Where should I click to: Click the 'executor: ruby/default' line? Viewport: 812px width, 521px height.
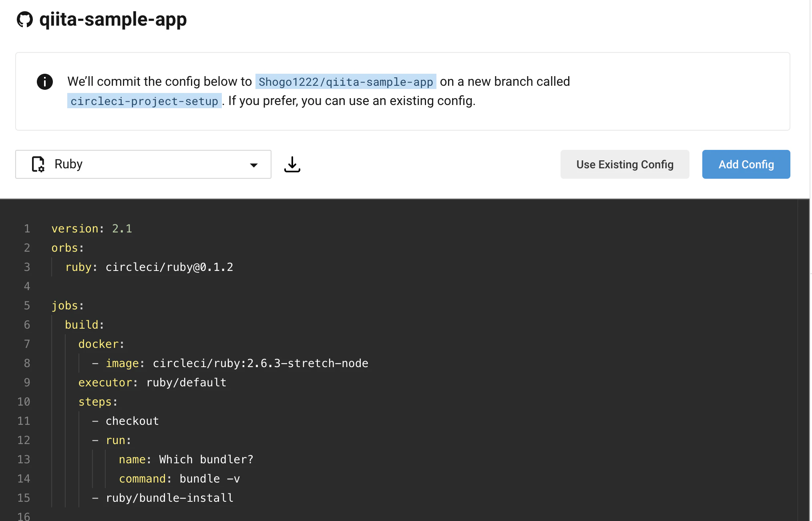[153, 382]
